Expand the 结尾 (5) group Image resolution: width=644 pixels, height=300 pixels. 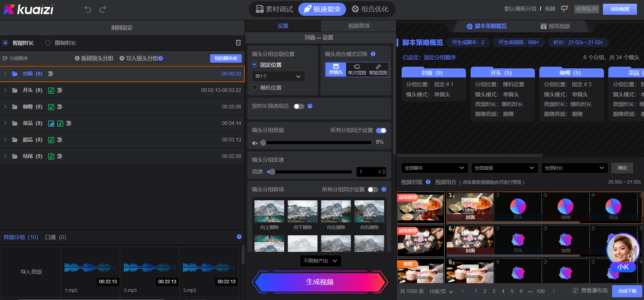coord(5,156)
